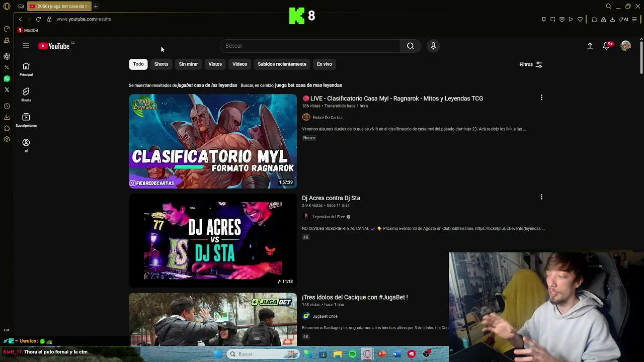The width and height of the screenshot is (644, 362).
Task: Open File Explorer from the taskbar
Action: point(338,354)
